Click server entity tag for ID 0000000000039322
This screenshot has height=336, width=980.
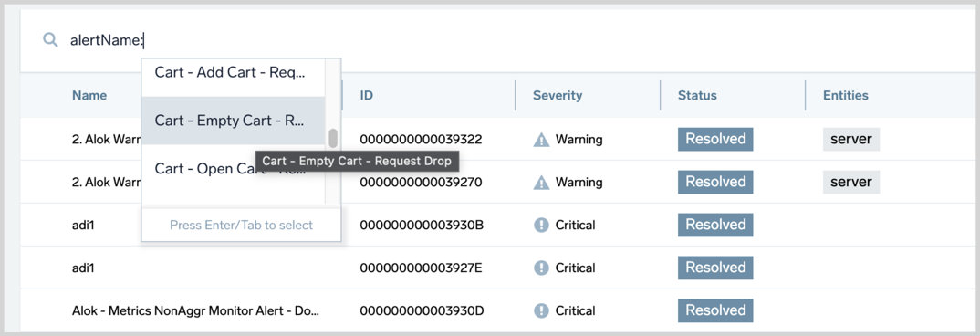851,139
